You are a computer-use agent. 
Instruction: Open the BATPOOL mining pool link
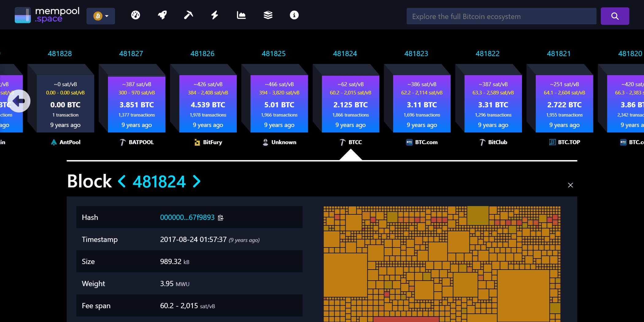[x=137, y=142]
